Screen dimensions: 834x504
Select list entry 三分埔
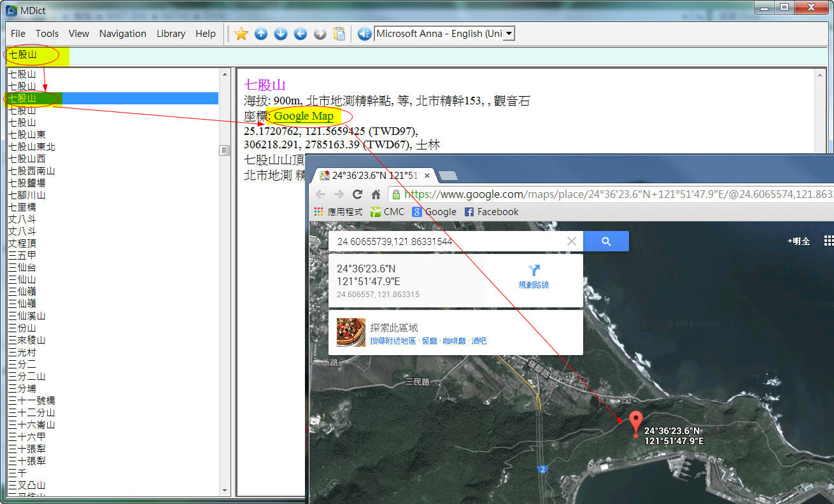(22, 389)
